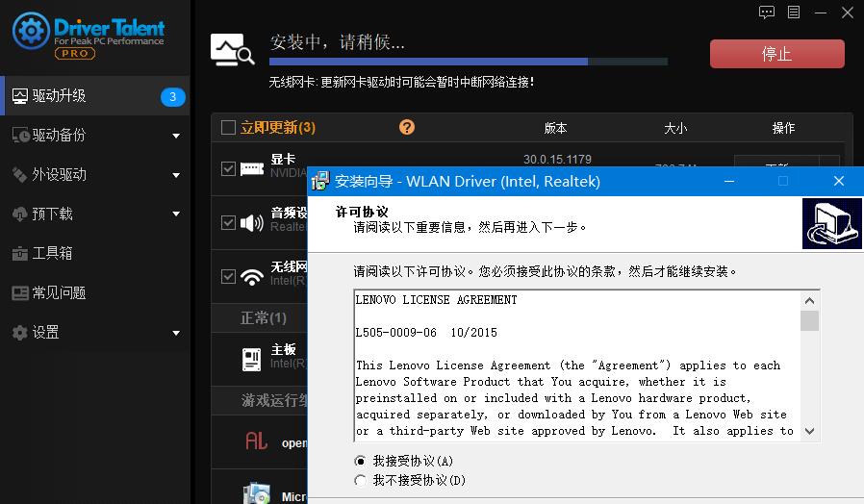Click the 驱动备份 backup icon
This screenshot has width=864, height=504.
tap(20, 135)
